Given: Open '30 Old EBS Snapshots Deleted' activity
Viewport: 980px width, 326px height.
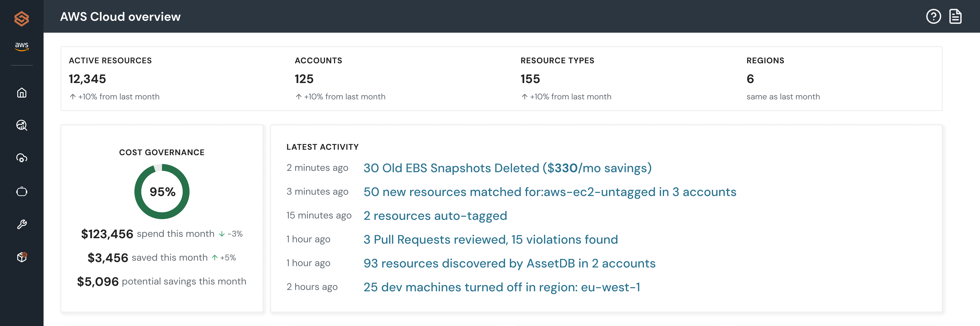Looking at the screenshot, I should click(x=507, y=168).
